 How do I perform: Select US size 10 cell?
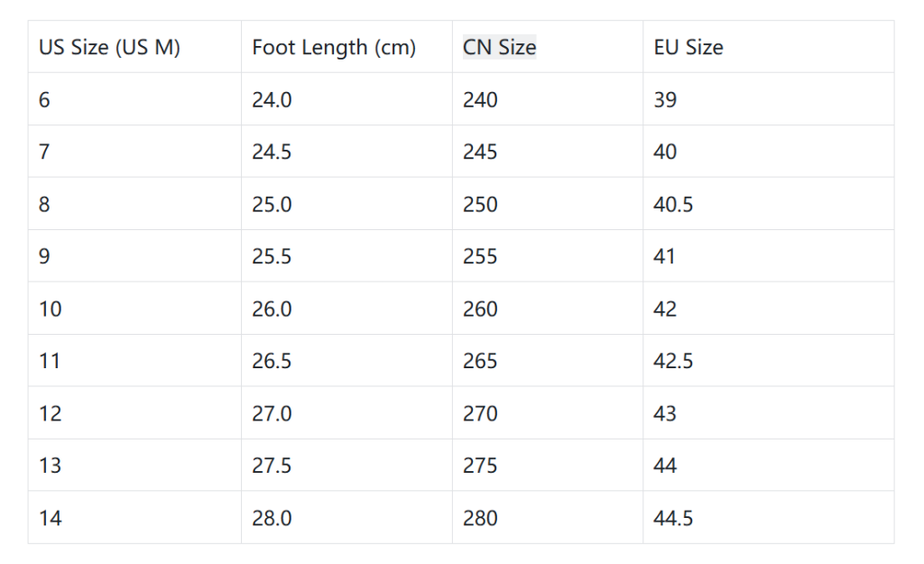tap(51, 309)
